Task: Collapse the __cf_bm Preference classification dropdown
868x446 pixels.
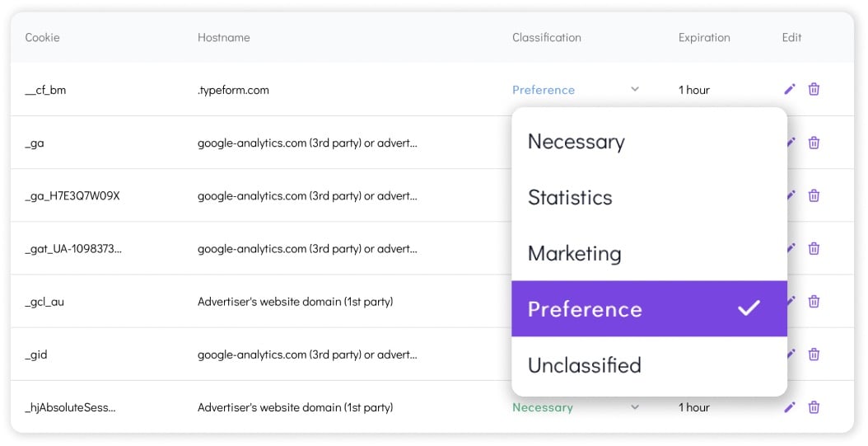Action: 634,89
